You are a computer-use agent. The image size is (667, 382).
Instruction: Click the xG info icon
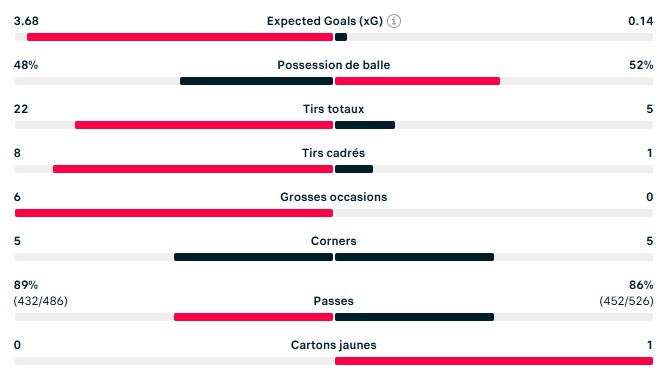click(x=394, y=21)
